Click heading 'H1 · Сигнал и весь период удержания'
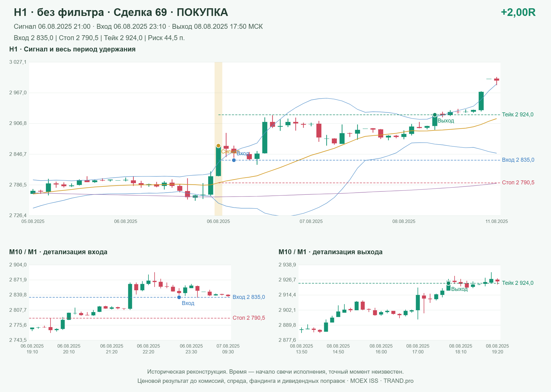Screen dimensions: 551x392 click(72, 49)
